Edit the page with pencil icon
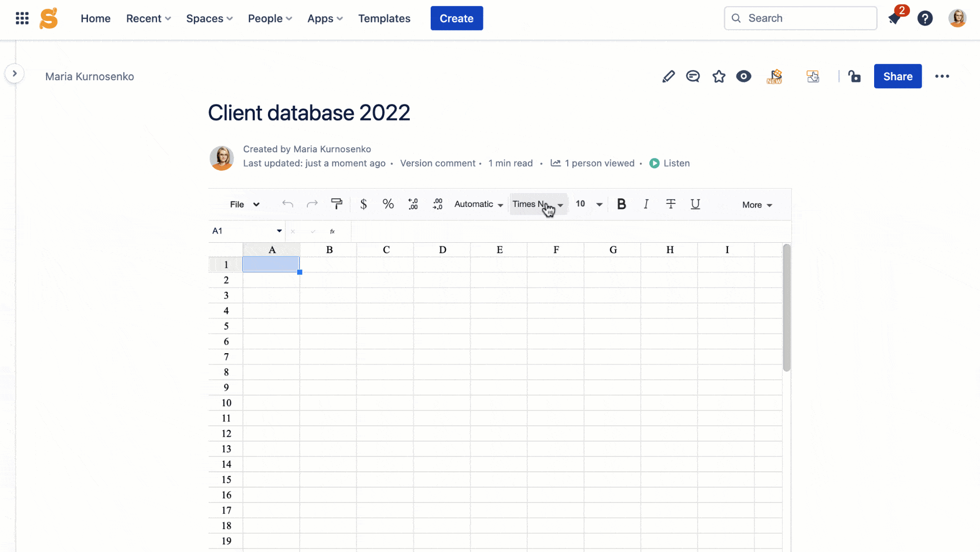Viewport: 980px width, 552px height. click(669, 76)
